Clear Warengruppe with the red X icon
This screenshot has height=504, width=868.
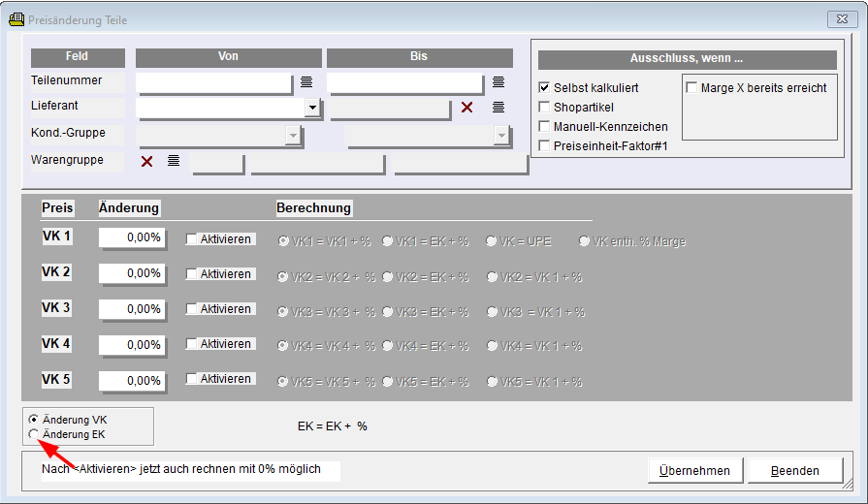(x=146, y=161)
